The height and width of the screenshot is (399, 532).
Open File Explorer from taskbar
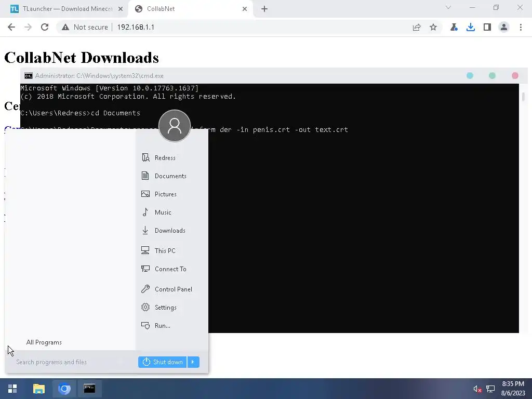tap(38, 389)
